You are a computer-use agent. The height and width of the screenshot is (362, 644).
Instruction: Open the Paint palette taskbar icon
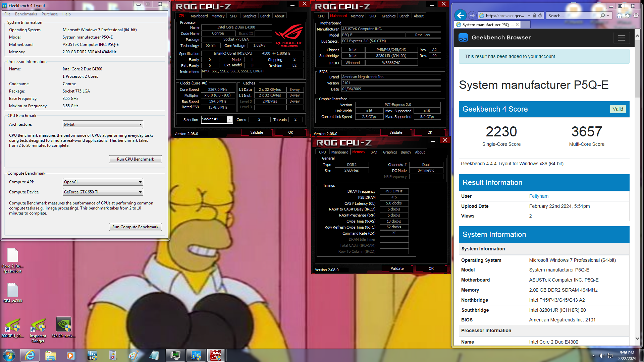click(x=133, y=355)
